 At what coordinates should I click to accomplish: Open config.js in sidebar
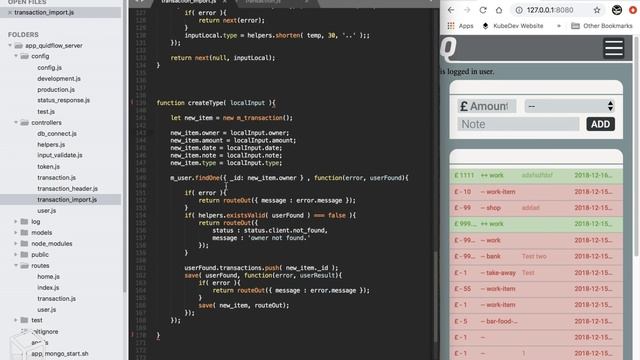pyautogui.click(x=49, y=67)
